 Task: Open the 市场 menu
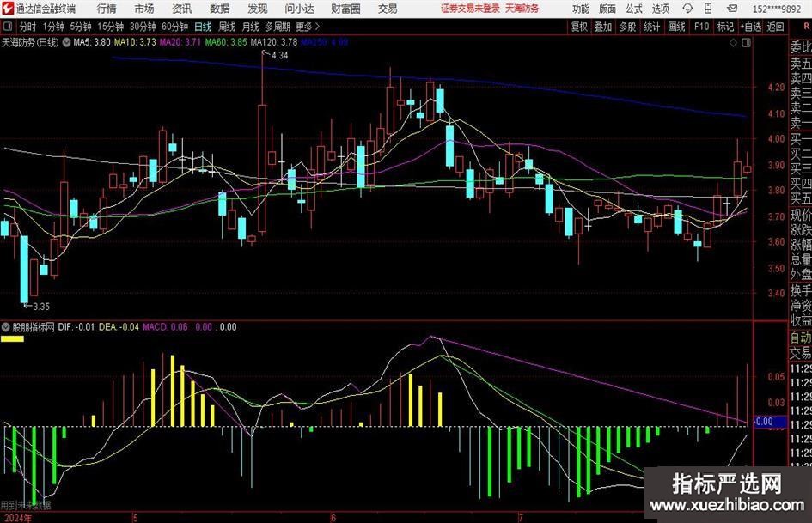tap(144, 9)
